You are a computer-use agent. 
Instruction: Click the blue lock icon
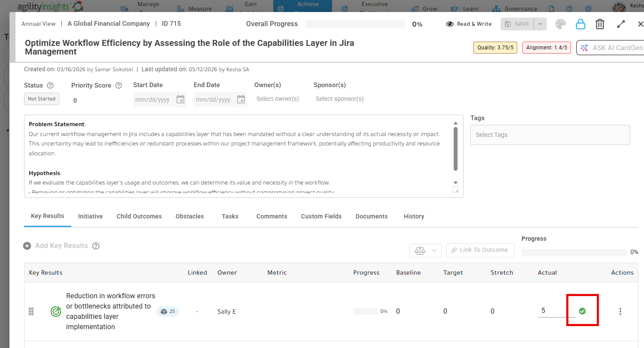tap(580, 24)
